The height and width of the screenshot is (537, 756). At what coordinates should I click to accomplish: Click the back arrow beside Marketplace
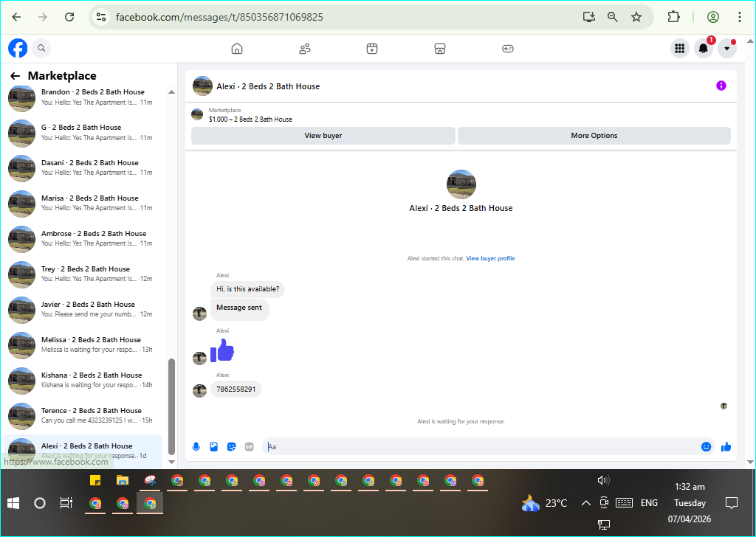click(15, 76)
